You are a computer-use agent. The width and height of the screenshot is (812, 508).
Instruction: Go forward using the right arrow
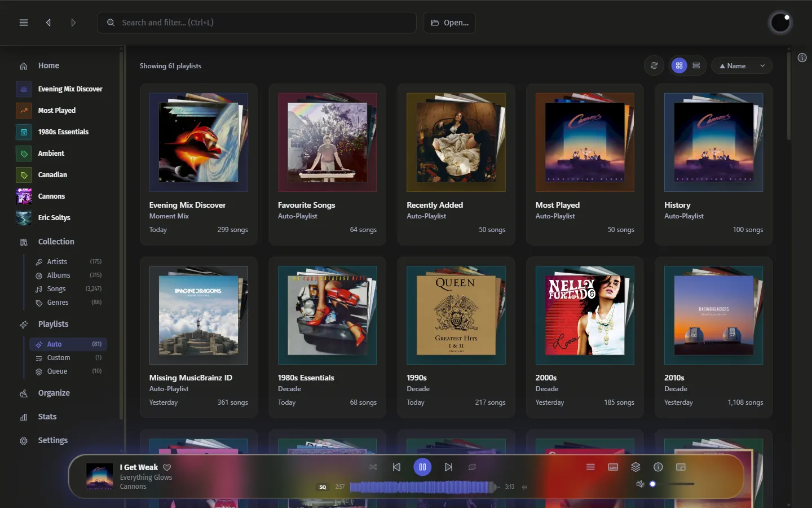coord(73,23)
